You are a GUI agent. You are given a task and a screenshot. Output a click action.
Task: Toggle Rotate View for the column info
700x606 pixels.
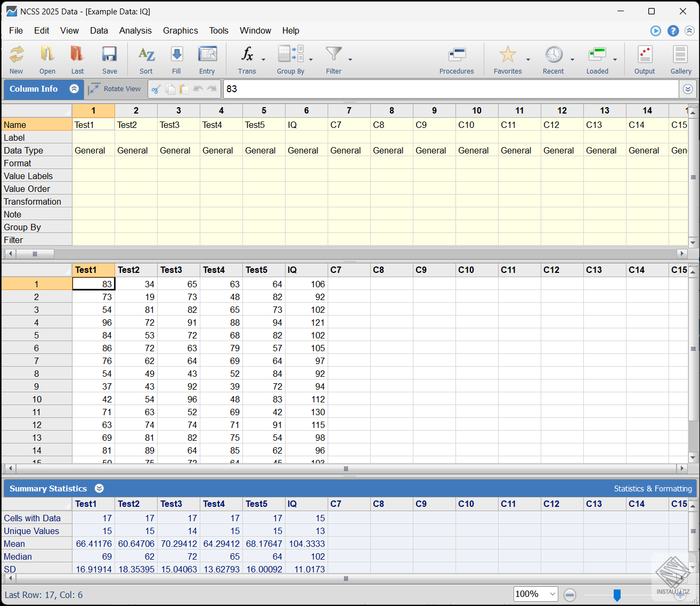(x=115, y=89)
